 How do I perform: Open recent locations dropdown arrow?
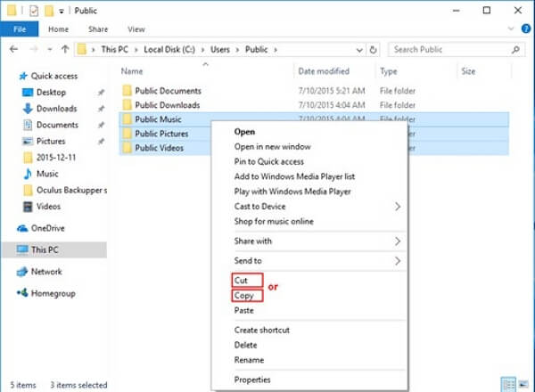(x=50, y=50)
